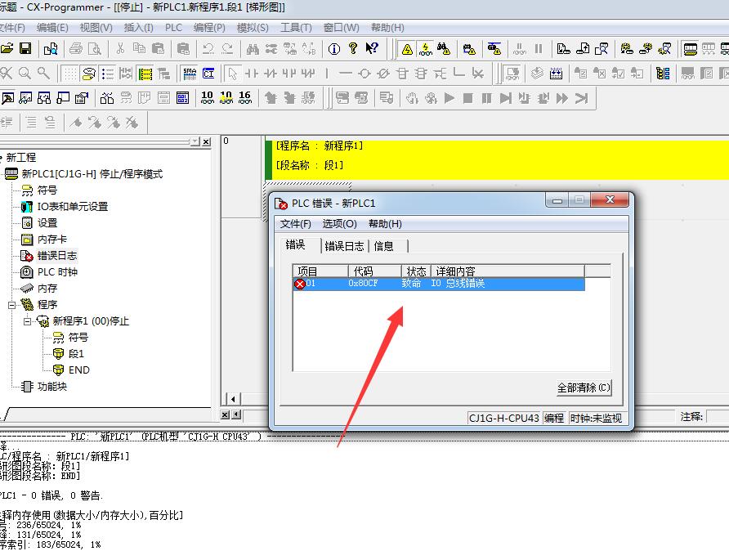Open the 选项(O) menu in PLC error dialog
The width and height of the screenshot is (729, 560).
339,224
